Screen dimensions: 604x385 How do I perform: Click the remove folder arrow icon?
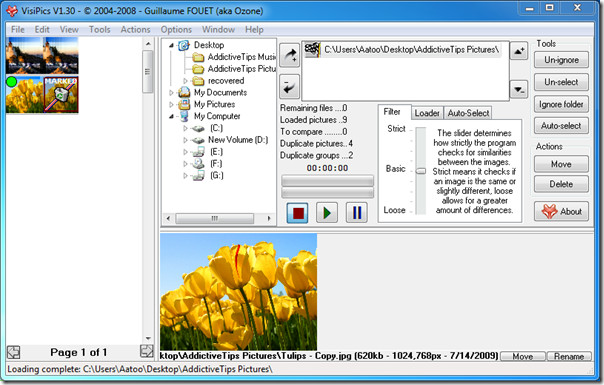tap(289, 86)
